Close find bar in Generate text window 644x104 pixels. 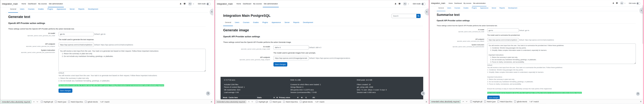pyautogui.click(x=211, y=102)
